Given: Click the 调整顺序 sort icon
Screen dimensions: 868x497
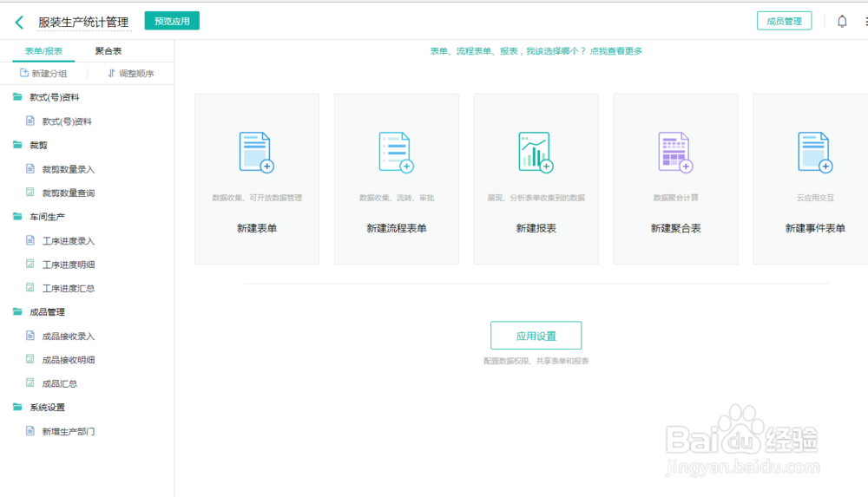Looking at the screenshot, I should [111, 73].
